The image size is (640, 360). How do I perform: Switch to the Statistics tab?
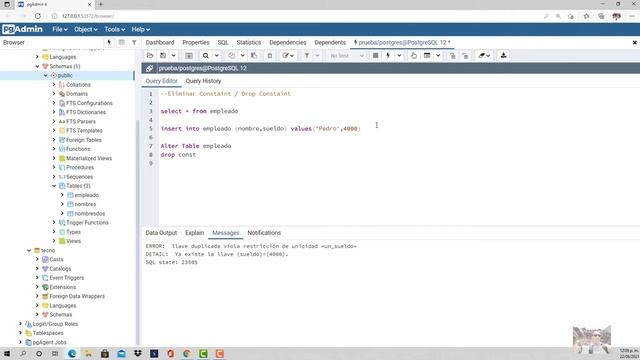pyautogui.click(x=249, y=42)
